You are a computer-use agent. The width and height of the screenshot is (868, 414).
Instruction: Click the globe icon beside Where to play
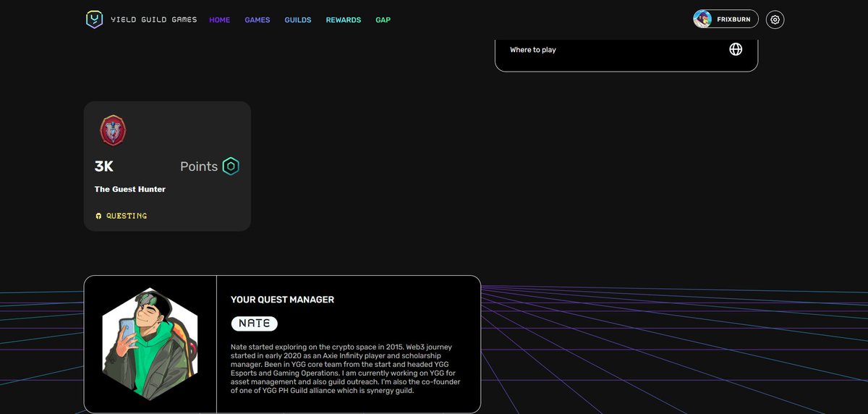[x=736, y=49]
